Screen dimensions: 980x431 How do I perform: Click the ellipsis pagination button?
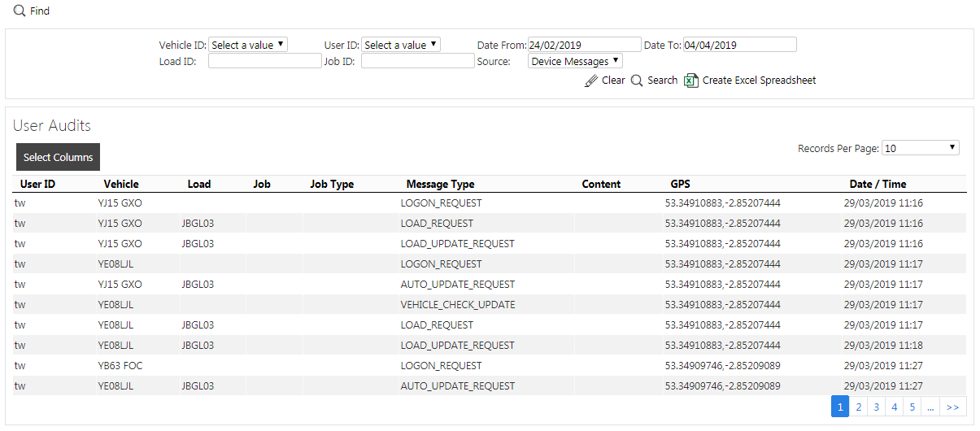pyautogui.click(x=930, y=407)
